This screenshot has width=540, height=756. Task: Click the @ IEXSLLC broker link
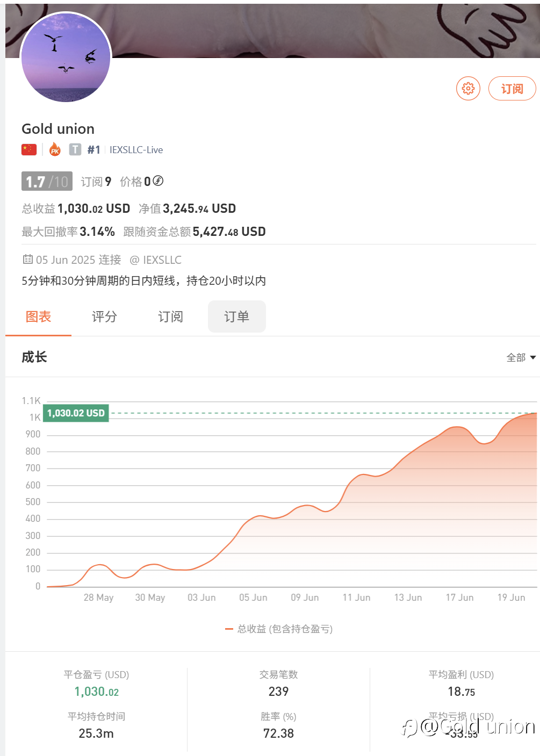click(155, 260)
